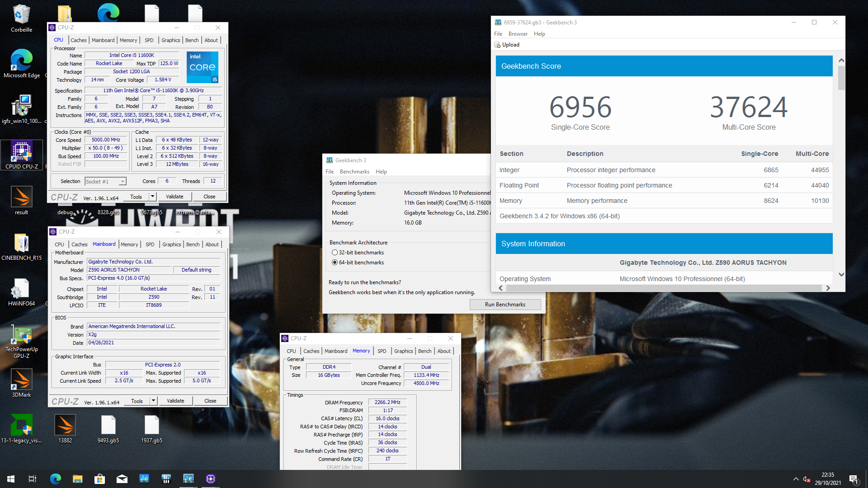Click the Z590 AORUS TACHYON model field

coord(129,270)
